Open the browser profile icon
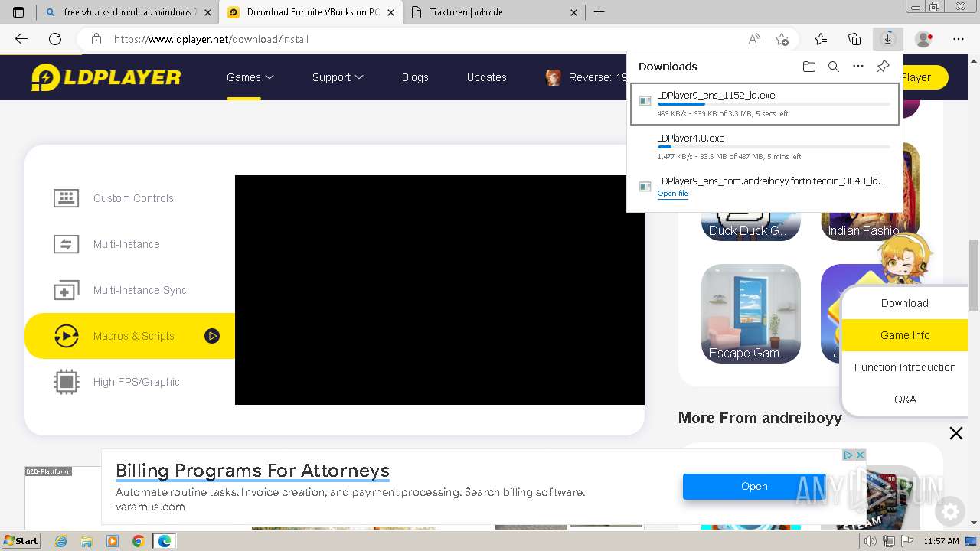 point(924,39)
